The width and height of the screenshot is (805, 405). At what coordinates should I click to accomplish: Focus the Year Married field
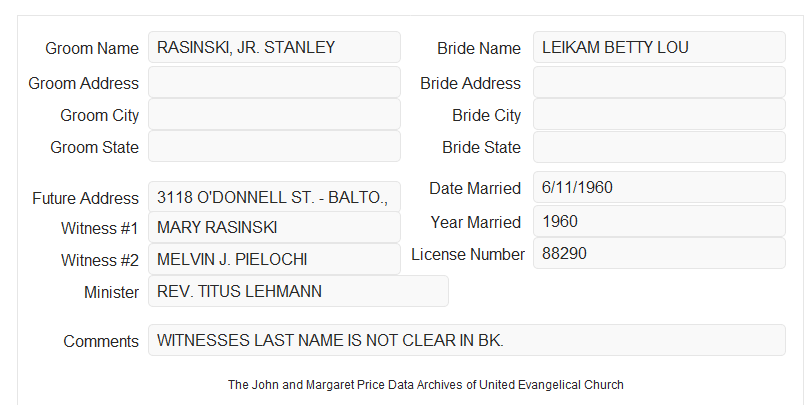pos(659,221)
